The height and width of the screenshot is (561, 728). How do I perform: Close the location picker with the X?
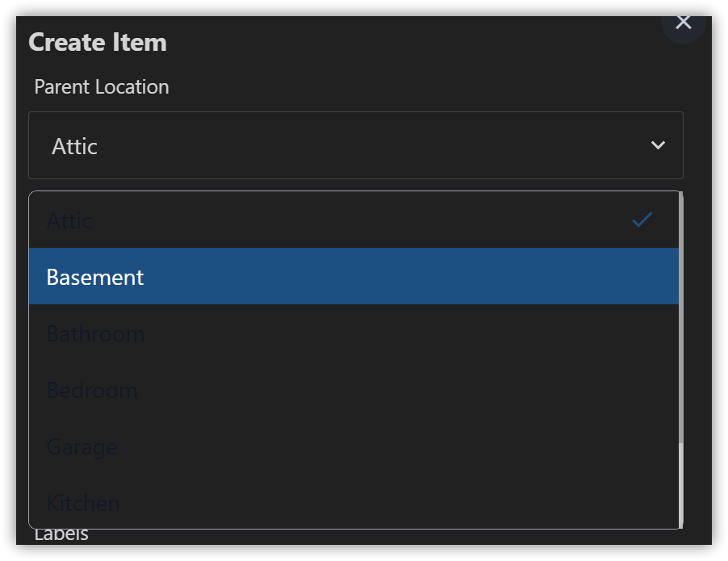click(x=683, y=22)
